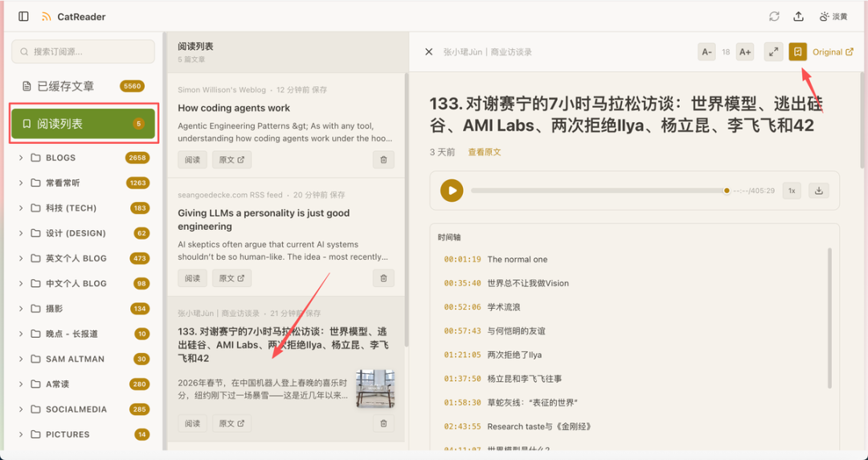The image size is (868, 460).
Task: Toggle the sidebar panel icon
Action: click(23, 16)
